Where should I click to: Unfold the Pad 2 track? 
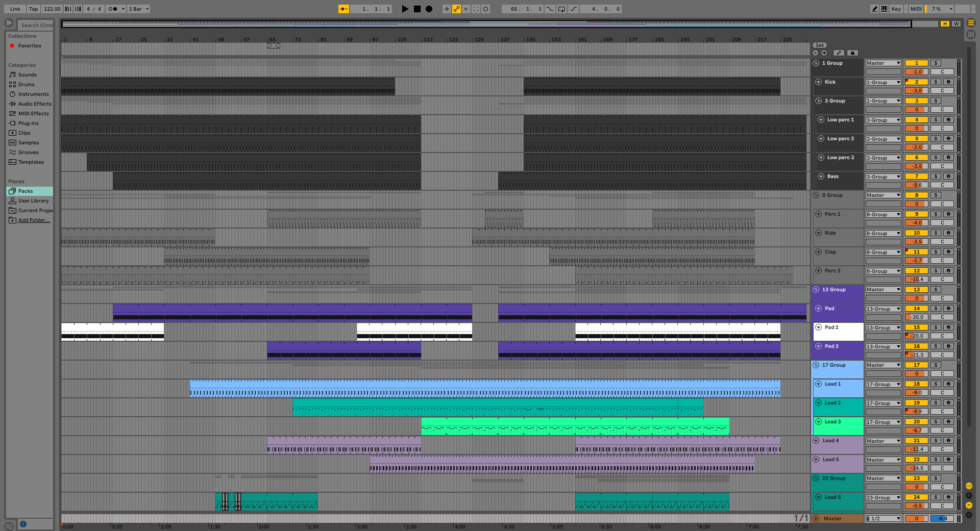(819, 327)
